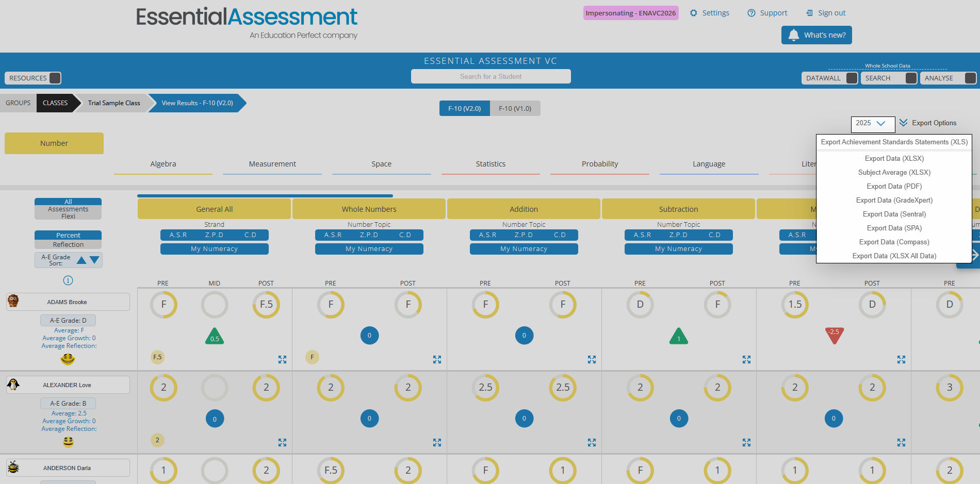Click ADAMS Brooke's avatar icon

(x=13, y=301)
